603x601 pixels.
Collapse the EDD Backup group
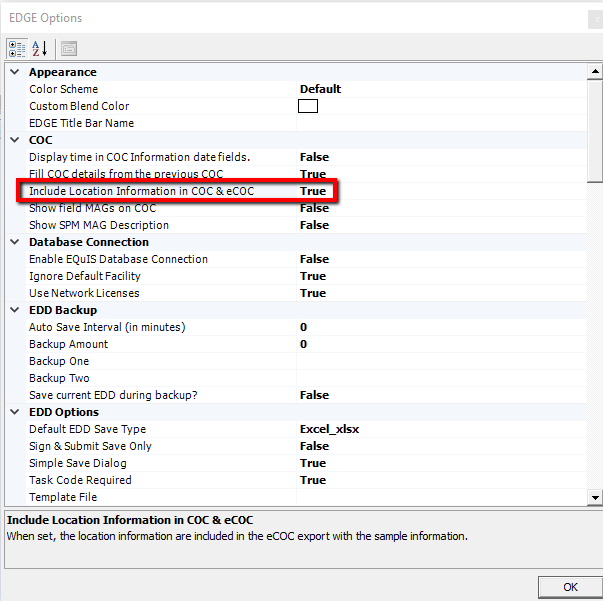tap(14, 310)
